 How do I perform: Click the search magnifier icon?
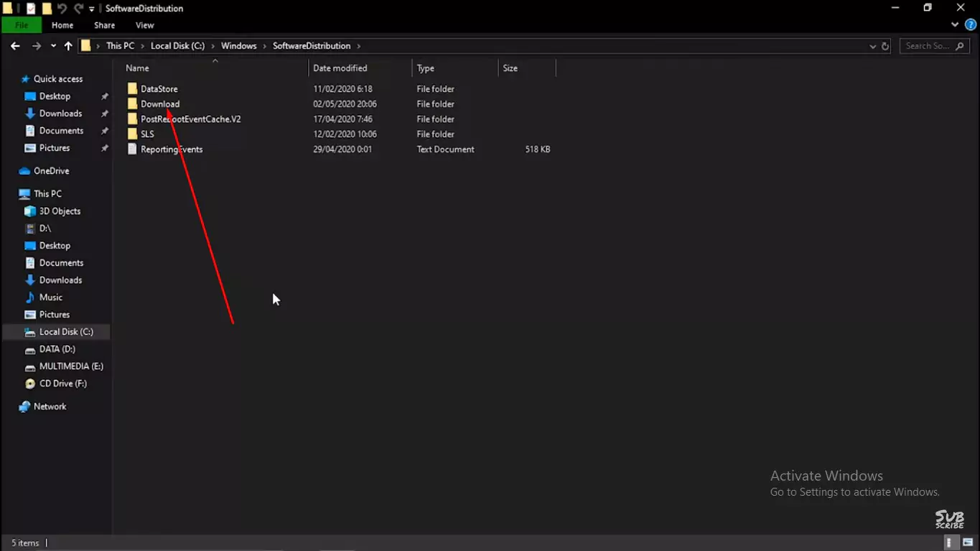pos(960,46)
